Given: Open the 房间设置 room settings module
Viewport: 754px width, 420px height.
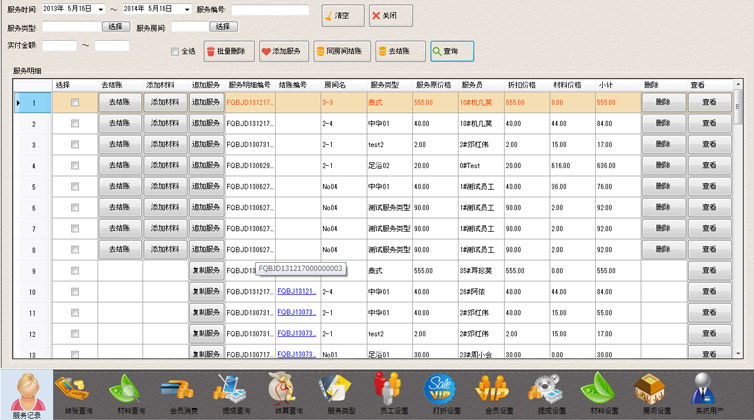Looking at the screenshot, I should point(656,395).
